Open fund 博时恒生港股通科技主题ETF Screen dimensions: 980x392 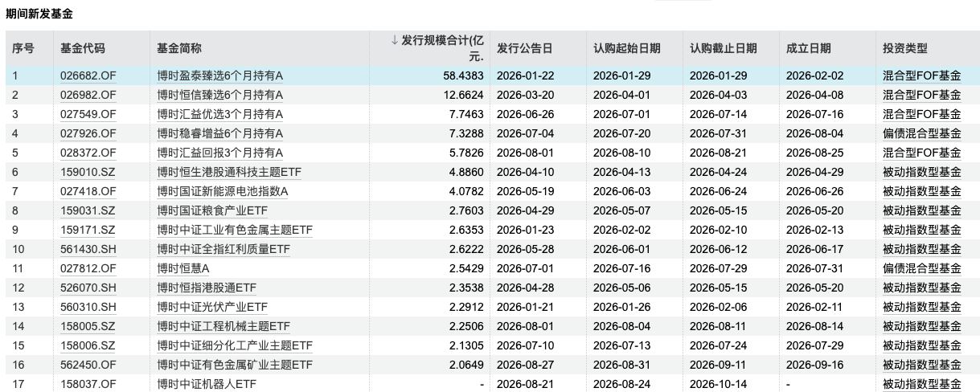click(x=229, y=173)
